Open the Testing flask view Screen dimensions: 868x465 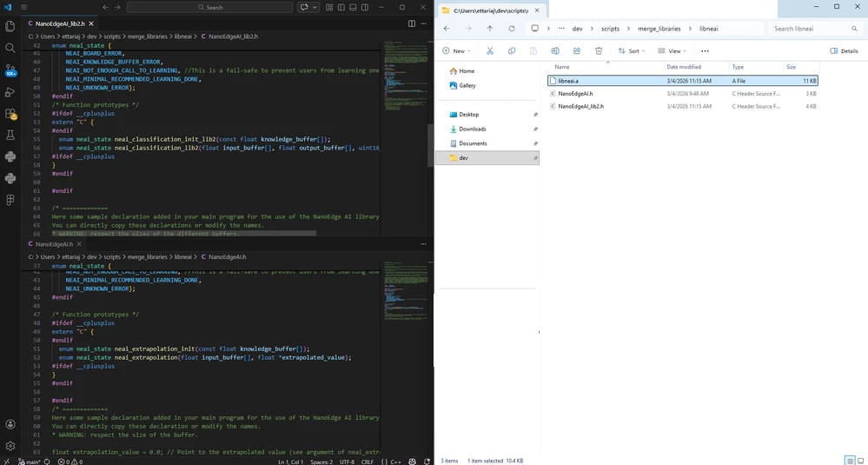coord(10,135)
